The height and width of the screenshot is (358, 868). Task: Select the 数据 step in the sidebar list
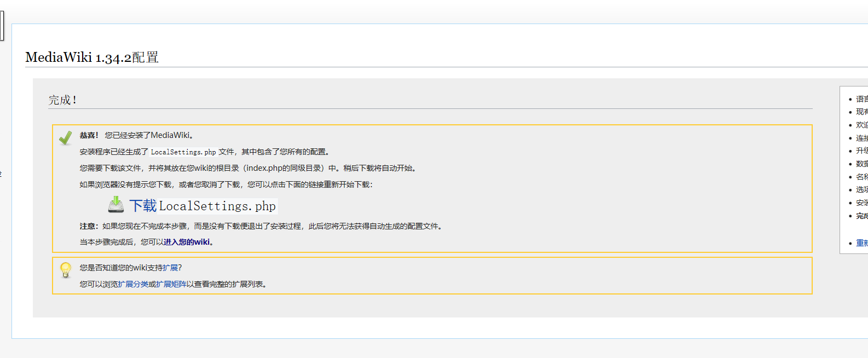pyautogui.click(x=861, y=164)
